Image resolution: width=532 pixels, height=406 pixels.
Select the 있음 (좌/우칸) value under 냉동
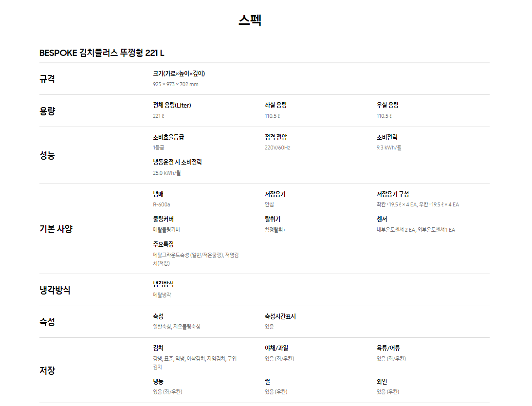(x=167, y=392)
